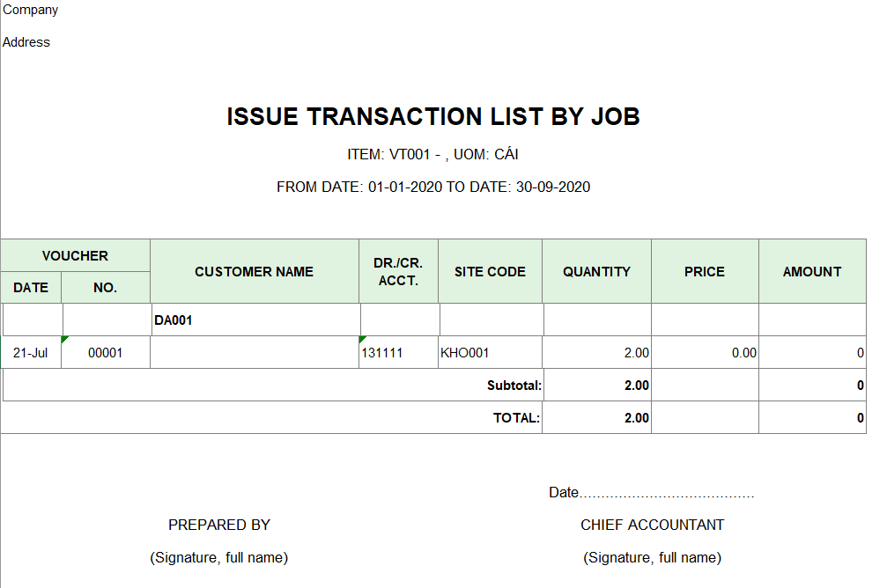
Task: Select the ITEM: VT001 line
Action: [x=432, y=154]
